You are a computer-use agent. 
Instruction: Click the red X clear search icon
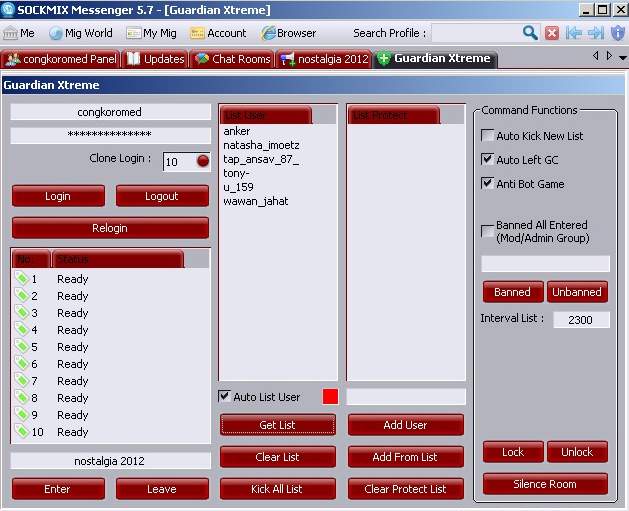pos(552,33)
